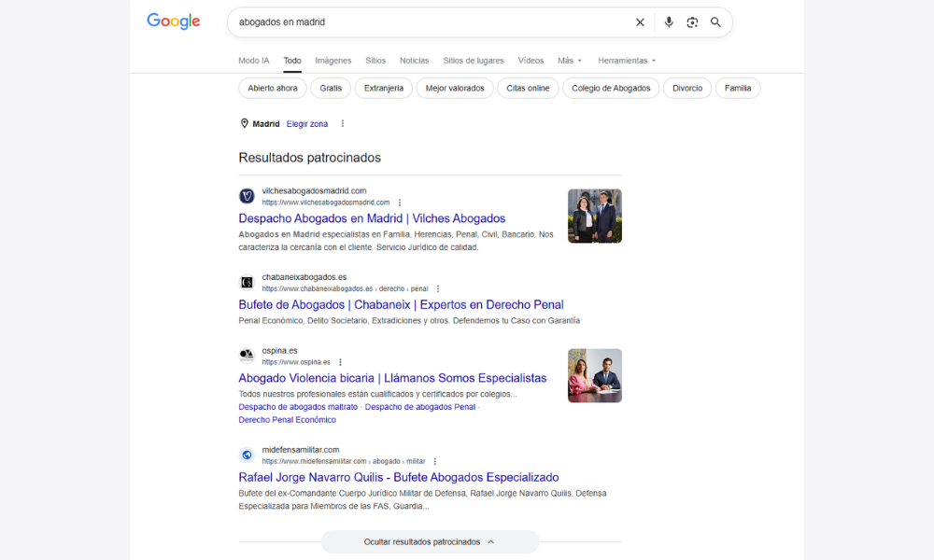Open Bufete de Abogados Chabaneix result

click(401, 304)
